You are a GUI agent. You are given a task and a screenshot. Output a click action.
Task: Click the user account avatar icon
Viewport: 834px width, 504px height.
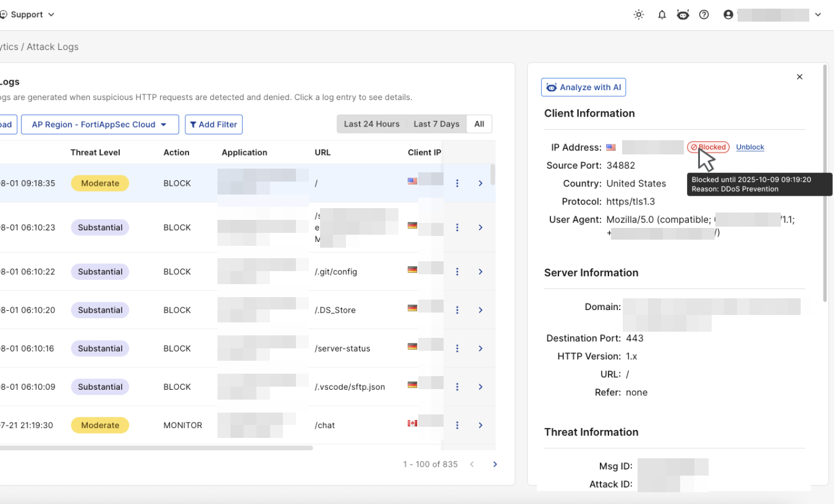728,15
